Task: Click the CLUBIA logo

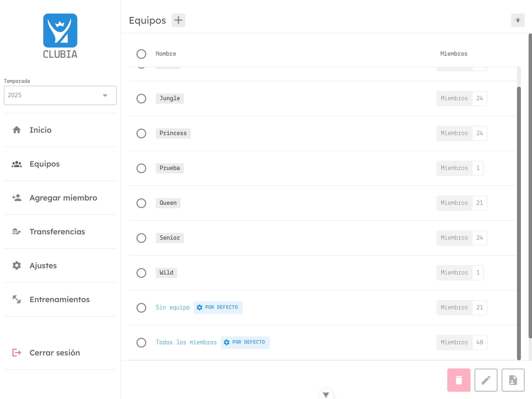Action: [60, 36]
